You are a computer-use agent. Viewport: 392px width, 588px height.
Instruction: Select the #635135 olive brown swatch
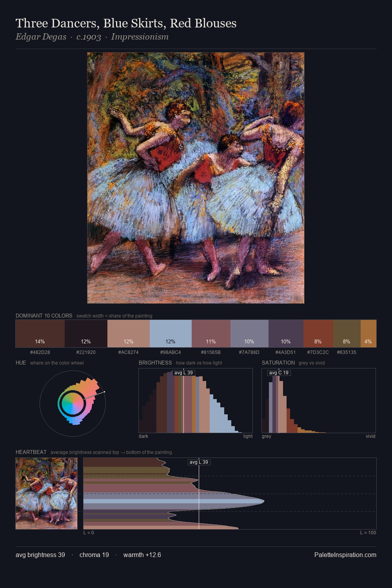pyautogui.click(x=347, y=334)
